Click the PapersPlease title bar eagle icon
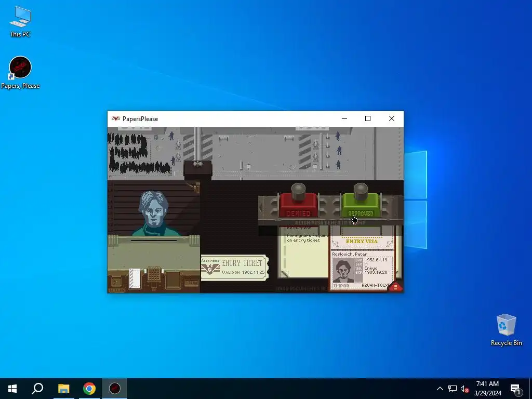Image resolution: width=532 pixels, height=399 pixels. pos(116,119)
